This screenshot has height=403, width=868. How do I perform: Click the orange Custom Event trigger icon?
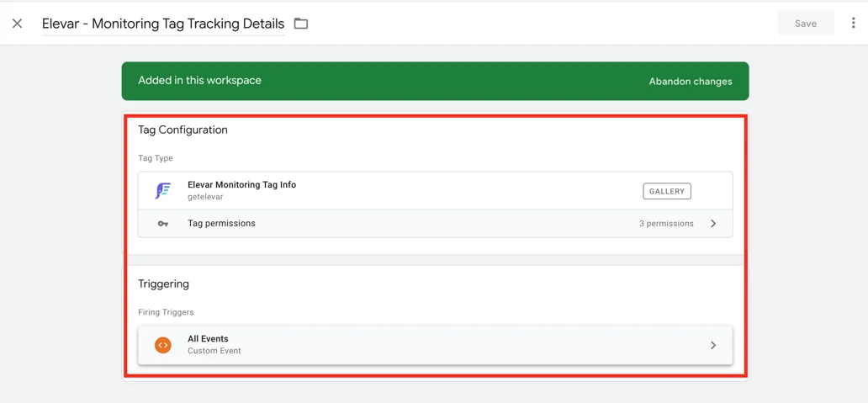[163, 345]
